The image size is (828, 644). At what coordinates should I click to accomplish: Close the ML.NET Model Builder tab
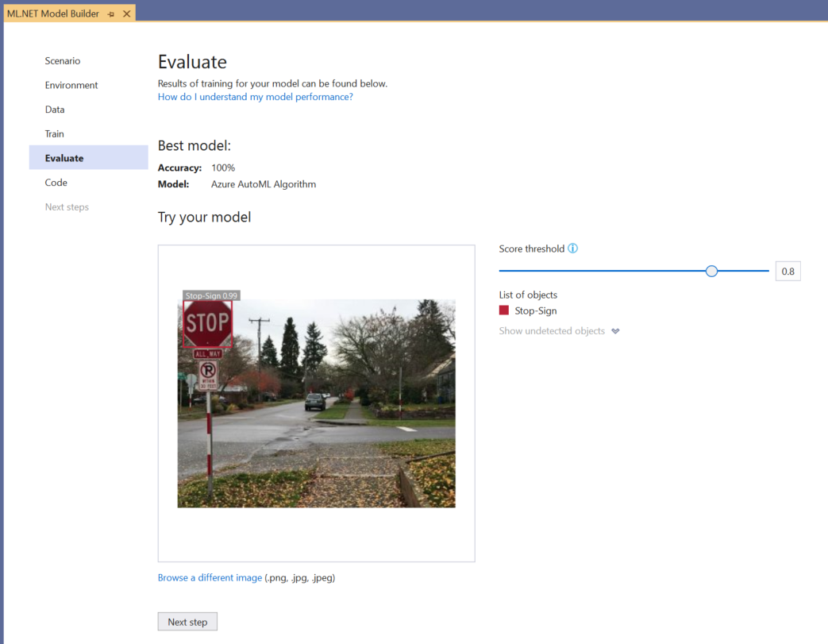tap(125, 13)
